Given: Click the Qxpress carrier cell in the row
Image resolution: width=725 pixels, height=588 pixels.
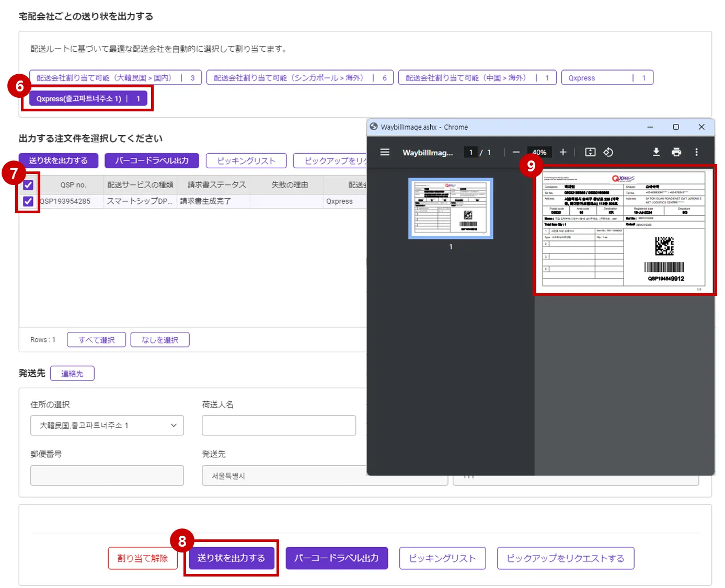Looking at the screenshot, I should (x=345, y=201).
